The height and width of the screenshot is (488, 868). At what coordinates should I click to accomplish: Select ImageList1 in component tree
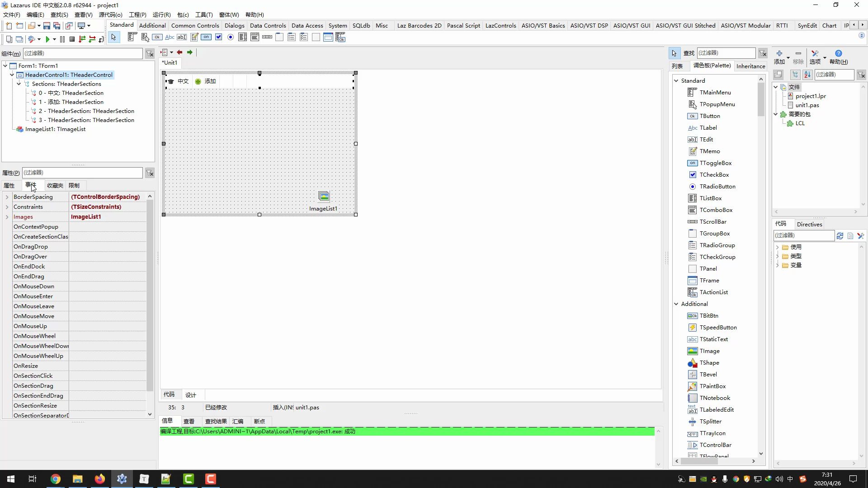(55, 129)
